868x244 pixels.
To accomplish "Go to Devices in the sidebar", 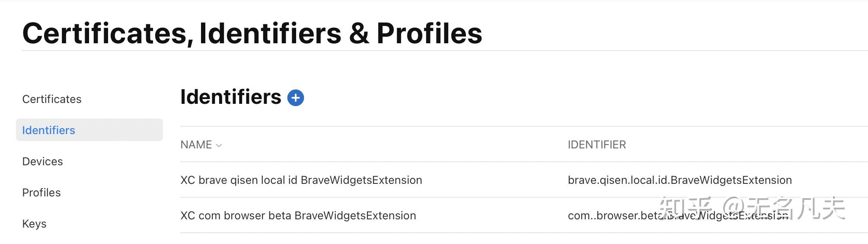I will coord(42,161).
